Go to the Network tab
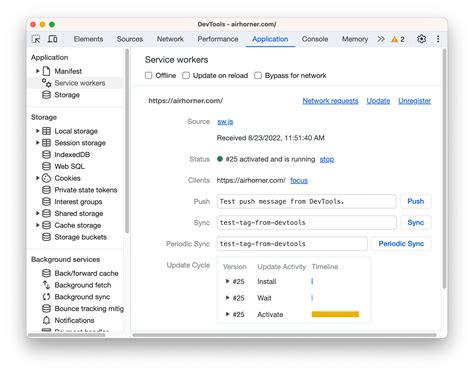This screenshot has width=474, height=373. (170, 39)
